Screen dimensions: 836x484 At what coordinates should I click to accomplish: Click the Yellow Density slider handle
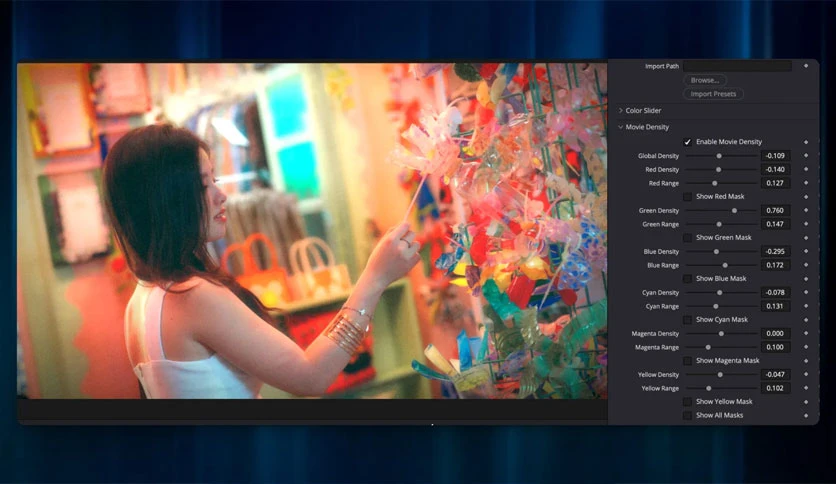[720, 375]
